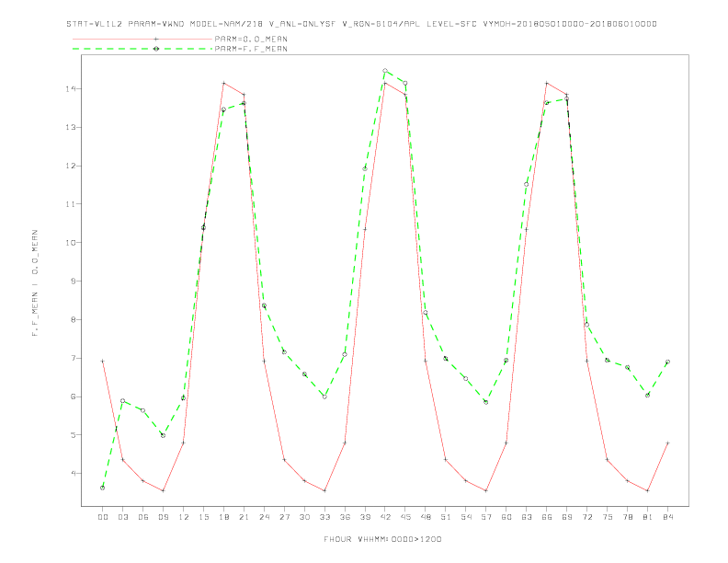Viewport: 728px width, 563px height.
Task: Click x-axis tick label 63
Action: pyautogui.click(x=527, y=517)
